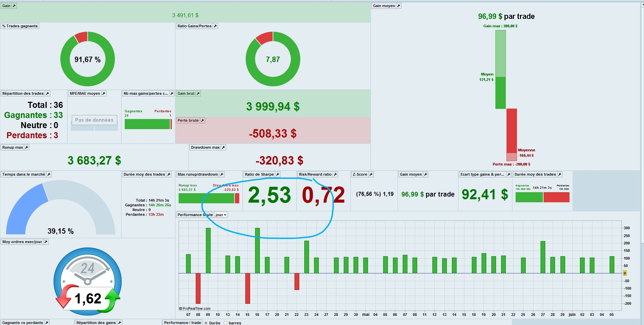Click the Perdantes : 13h 33m duration

[145, 214]
